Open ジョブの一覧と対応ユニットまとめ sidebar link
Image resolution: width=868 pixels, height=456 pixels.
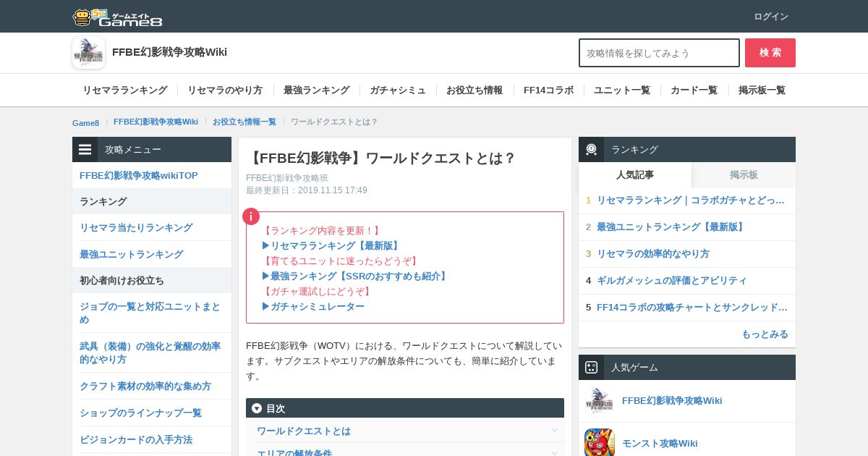coord(150,313)
